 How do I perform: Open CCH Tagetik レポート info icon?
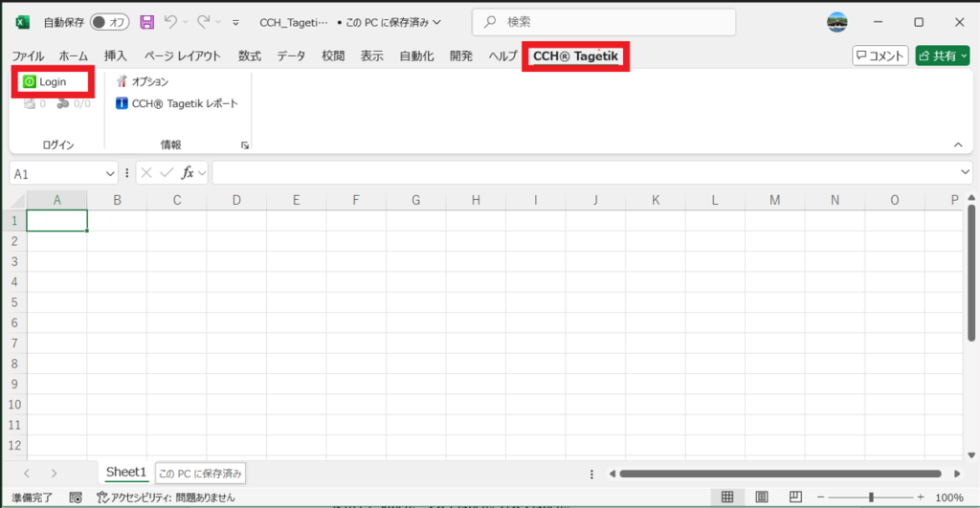point(122,103)
